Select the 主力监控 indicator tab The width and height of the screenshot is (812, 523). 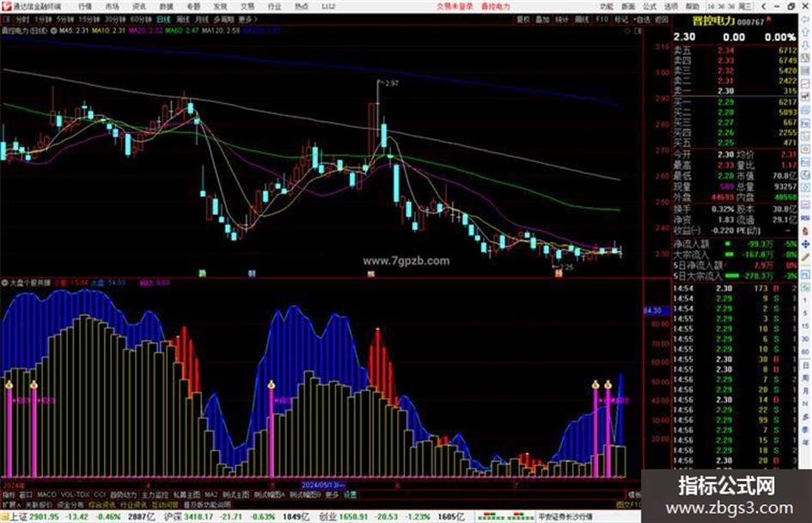(x=156, y=495)
